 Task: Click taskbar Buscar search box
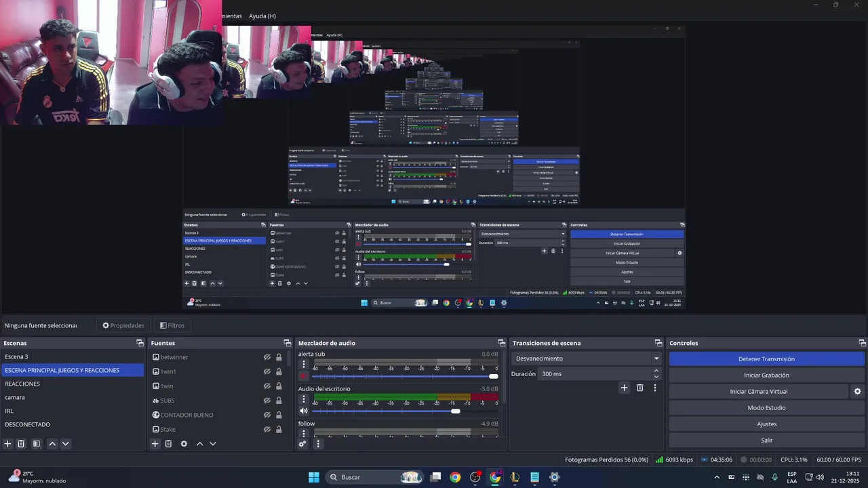click(374, 477)
